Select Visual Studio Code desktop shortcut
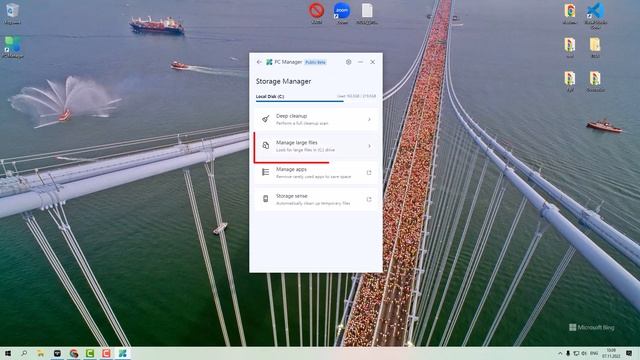640x360 pixels. [x=596, y=15]
